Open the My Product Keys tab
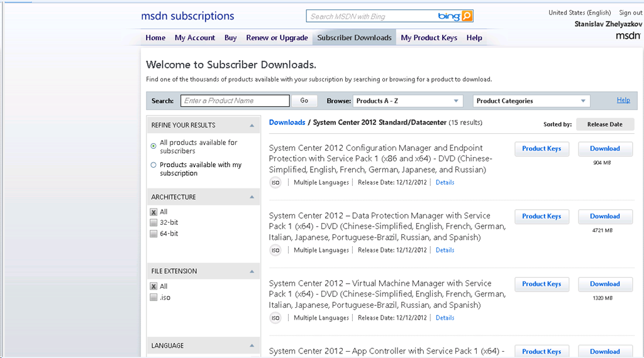 click(429, 38)
